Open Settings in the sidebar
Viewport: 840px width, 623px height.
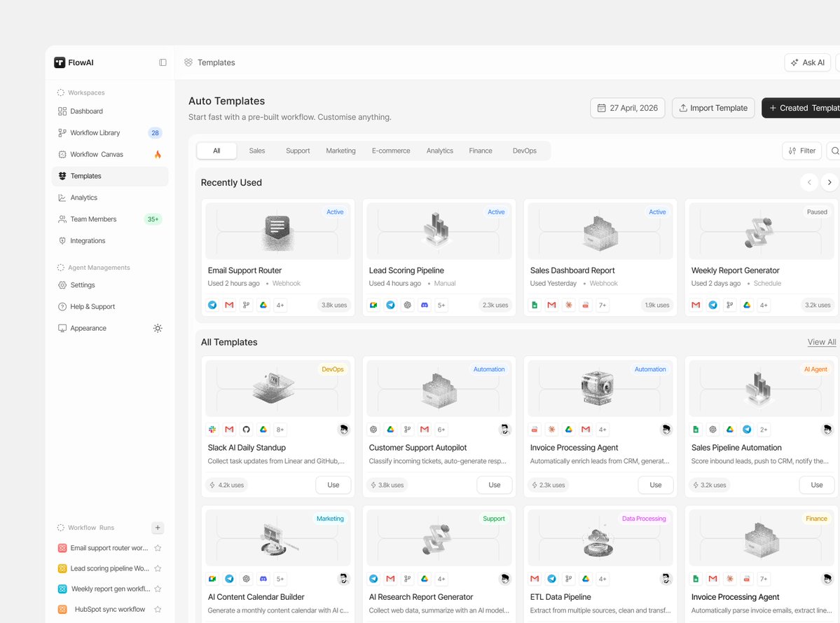tap(110, 285)
